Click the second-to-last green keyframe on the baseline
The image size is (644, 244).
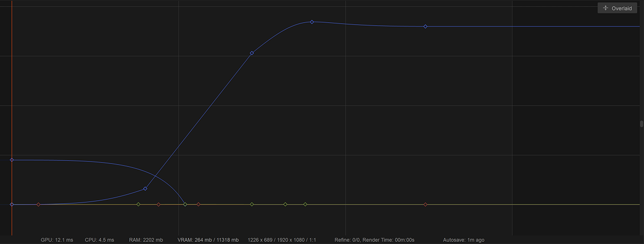pyautogui.click(x=285, y=204)
